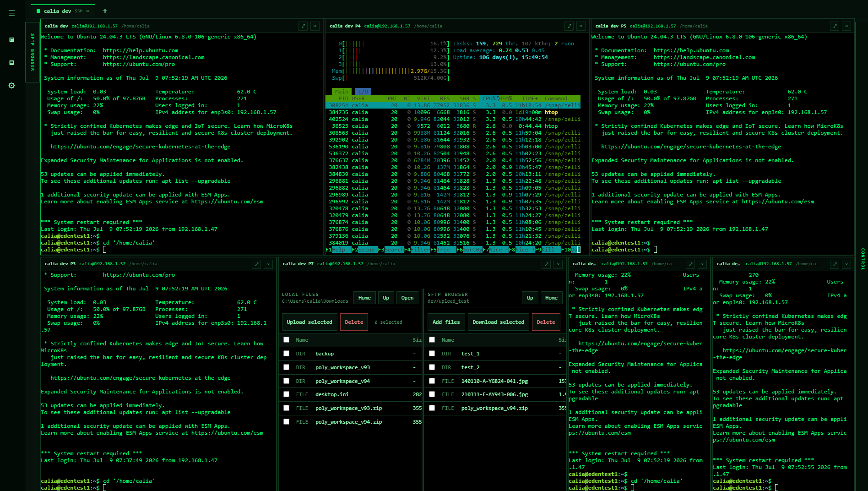Select htop process row PID 384735
This screenshot has height=491, width=868.
pyautogui.click(x=453, y=112)
